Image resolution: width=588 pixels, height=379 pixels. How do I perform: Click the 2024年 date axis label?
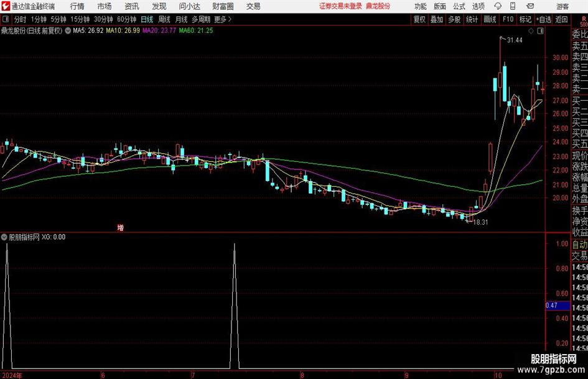tap(12, 375)
